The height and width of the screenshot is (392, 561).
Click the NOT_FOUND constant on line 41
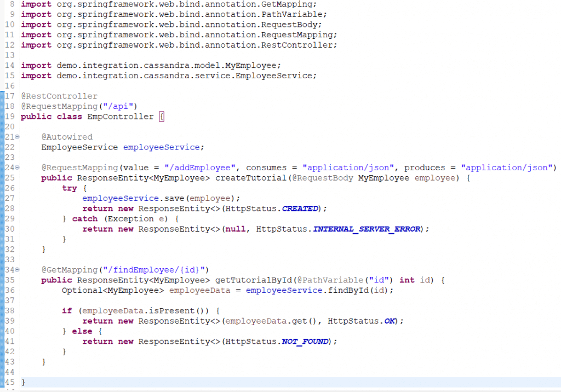coord(305,342)
